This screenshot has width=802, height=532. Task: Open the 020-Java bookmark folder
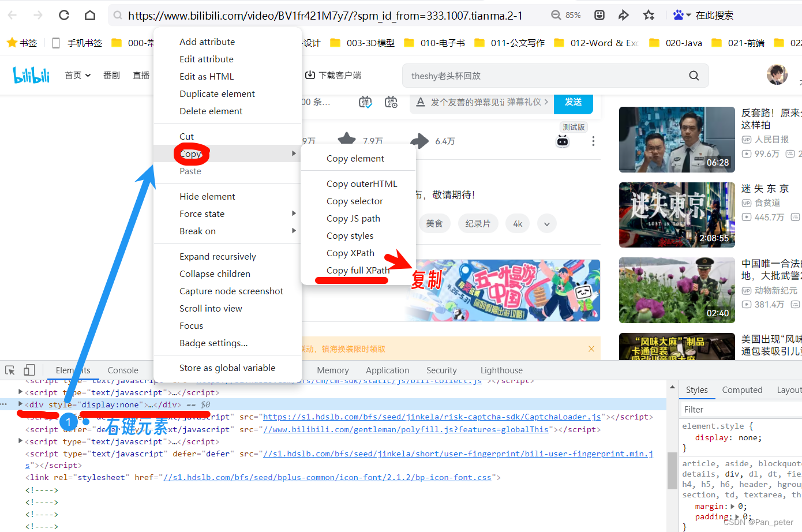(x=676, y=43)
